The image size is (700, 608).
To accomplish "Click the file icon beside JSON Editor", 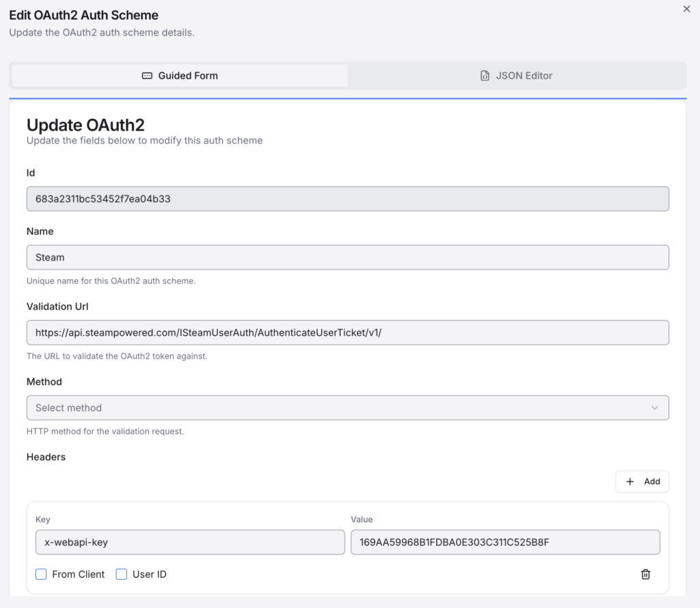I will tap(485, 76).
